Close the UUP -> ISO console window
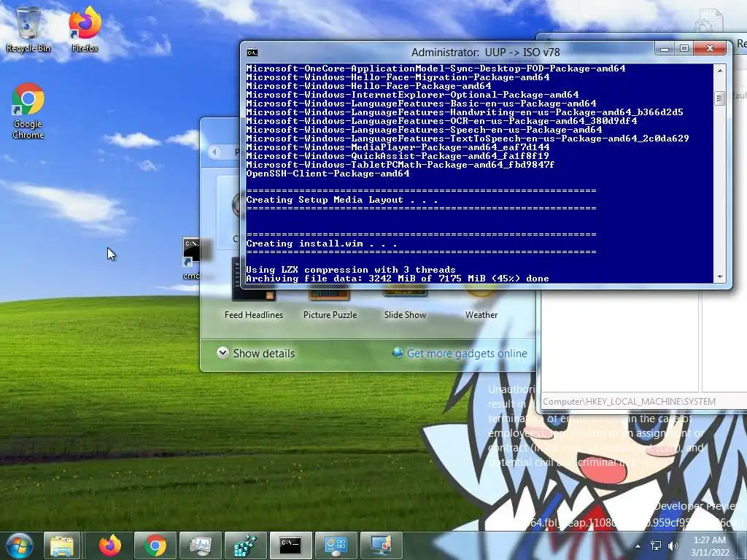 click(x=710, y=48)
